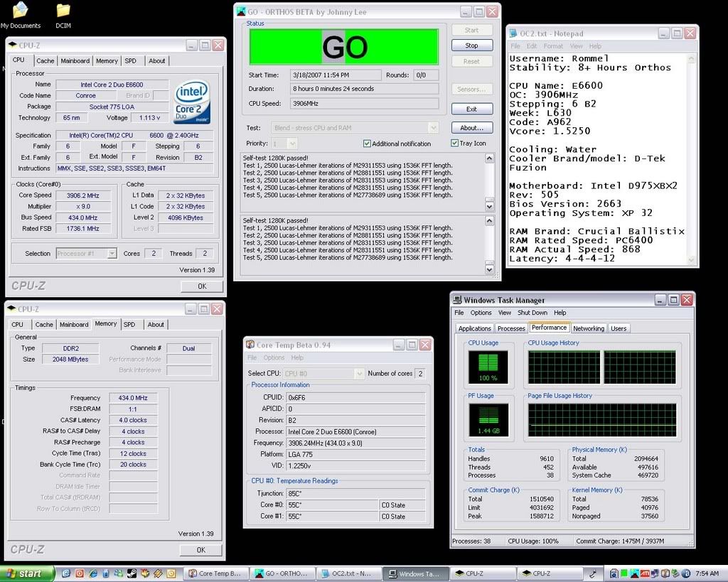Click the system clock showing 7:54 AM
Screen dimensions: 728x582
coord(707,573)
